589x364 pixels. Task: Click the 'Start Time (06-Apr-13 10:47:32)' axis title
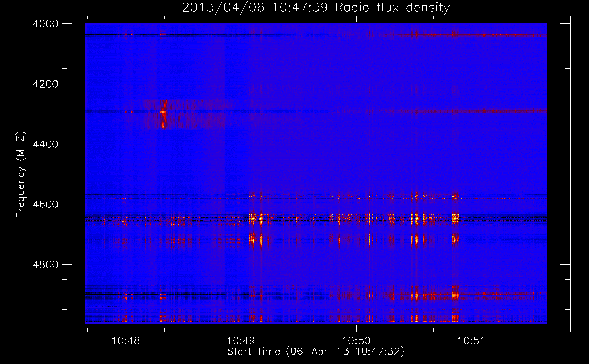point(316,352)
